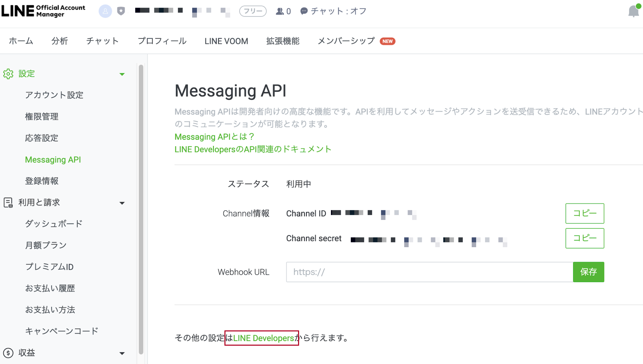
Task: Select 応答設定 in the sidebar
Action: click(x=42, y=138)
